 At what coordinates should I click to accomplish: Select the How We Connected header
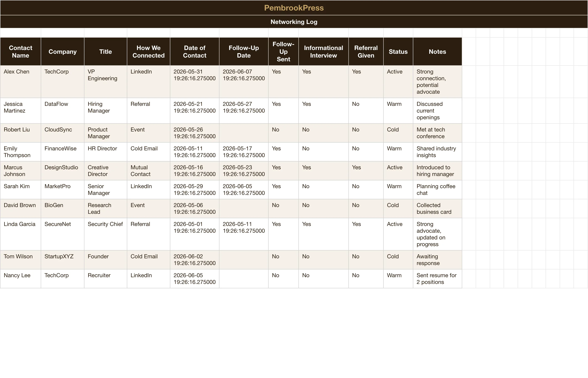(148, 51)
